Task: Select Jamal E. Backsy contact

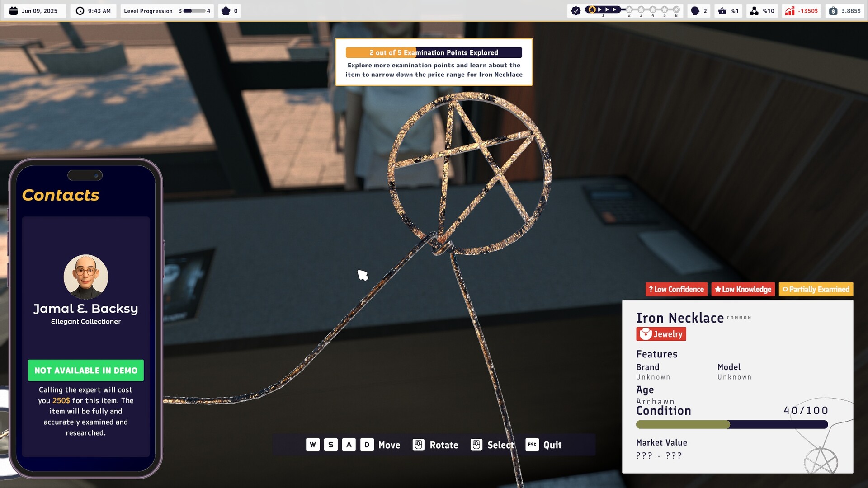Action: click(86, 309)
